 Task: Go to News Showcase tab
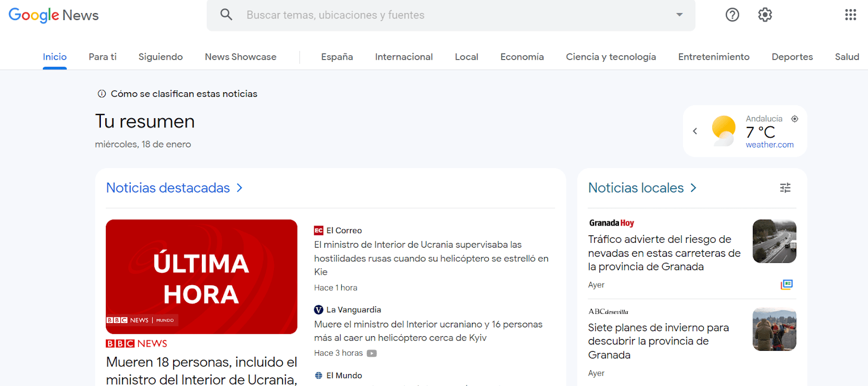click(x=240, y=56)
